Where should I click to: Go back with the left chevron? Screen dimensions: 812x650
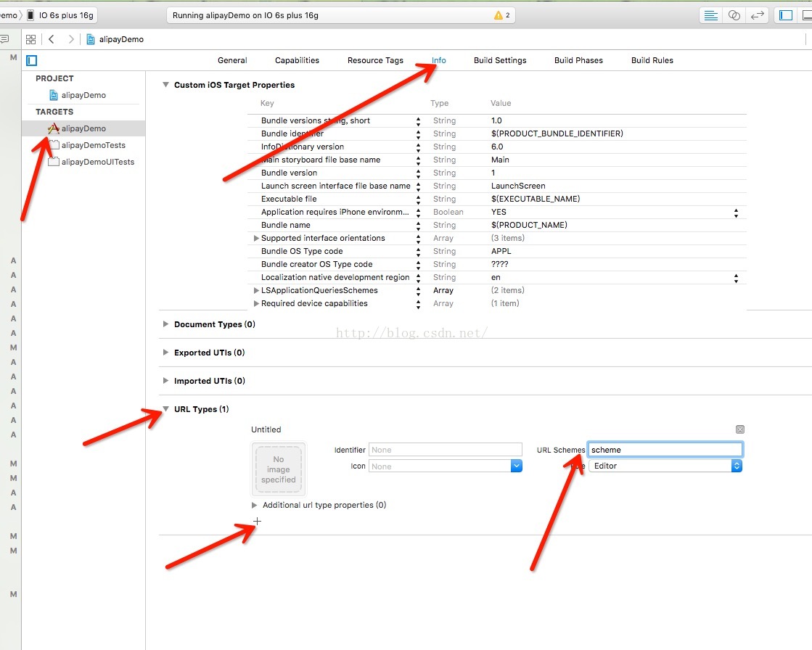click(52, 39)
